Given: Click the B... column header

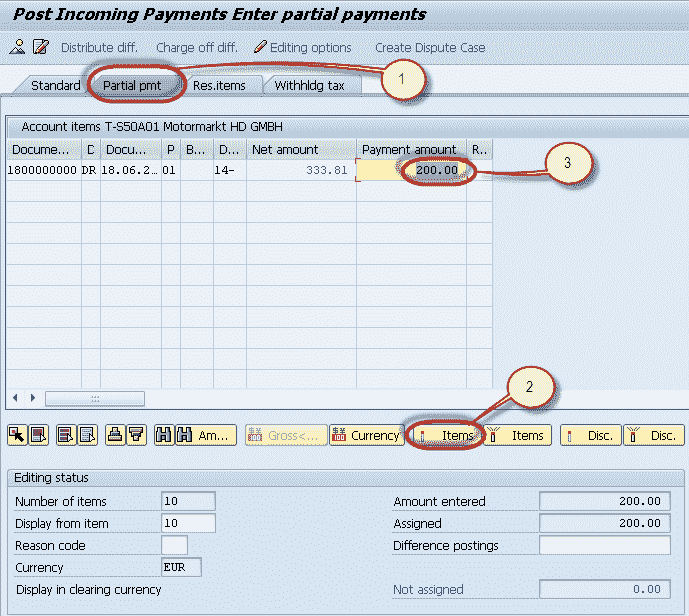Looking at the screenshot, I should point(196,150).
